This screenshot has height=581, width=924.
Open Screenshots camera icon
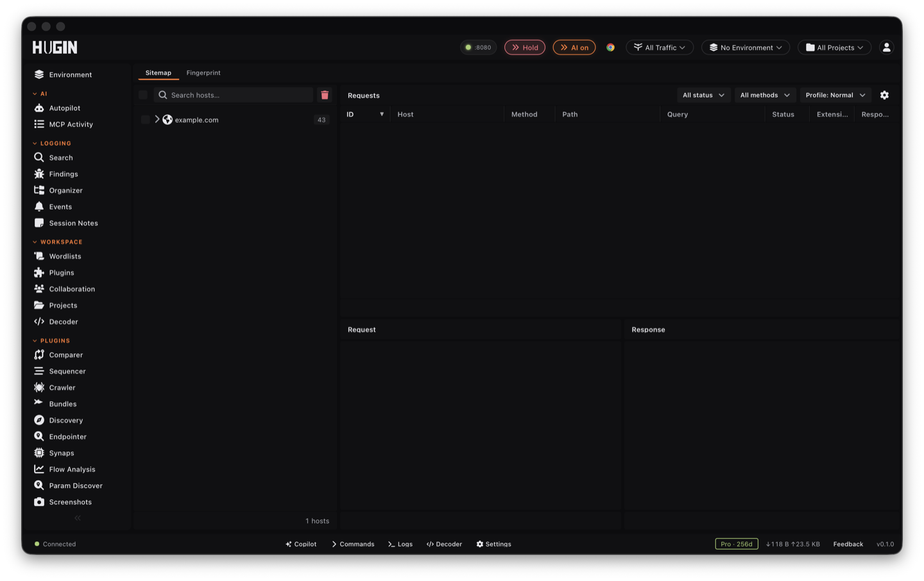39,502
